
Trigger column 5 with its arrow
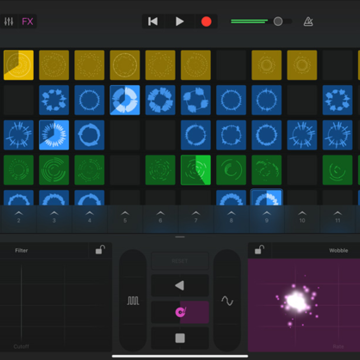(125, 217)
